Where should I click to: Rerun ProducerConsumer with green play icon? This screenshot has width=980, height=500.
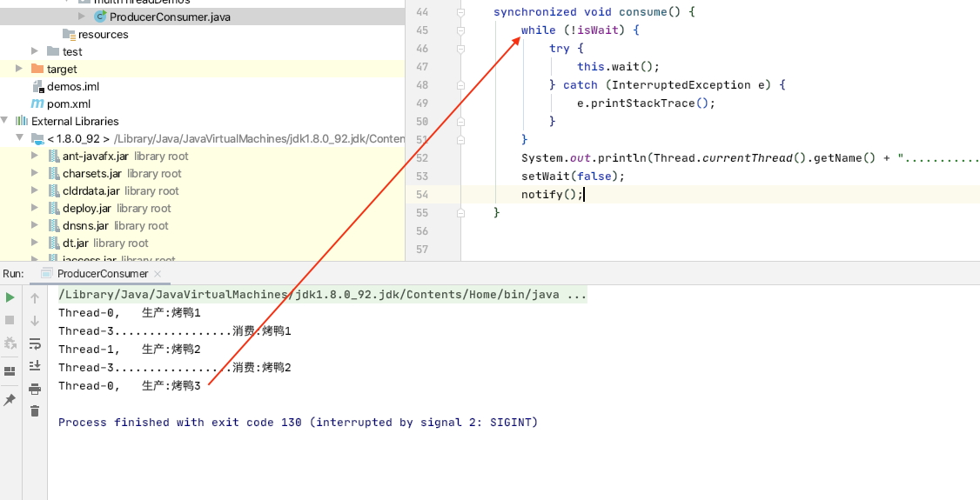(x=10, y=297)
